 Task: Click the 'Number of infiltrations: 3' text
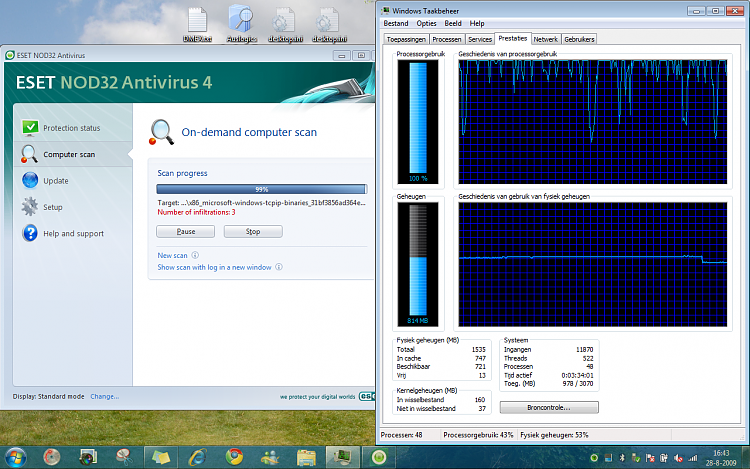point(196,212)
